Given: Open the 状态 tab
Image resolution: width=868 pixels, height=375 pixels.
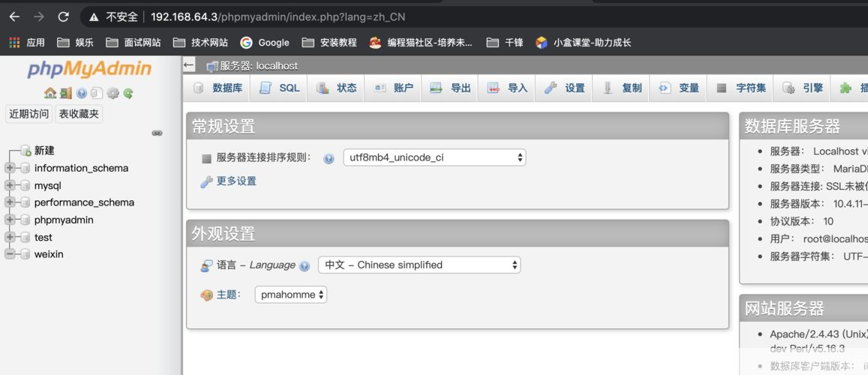Looking at the screenshot, I should tap(336, 88).
